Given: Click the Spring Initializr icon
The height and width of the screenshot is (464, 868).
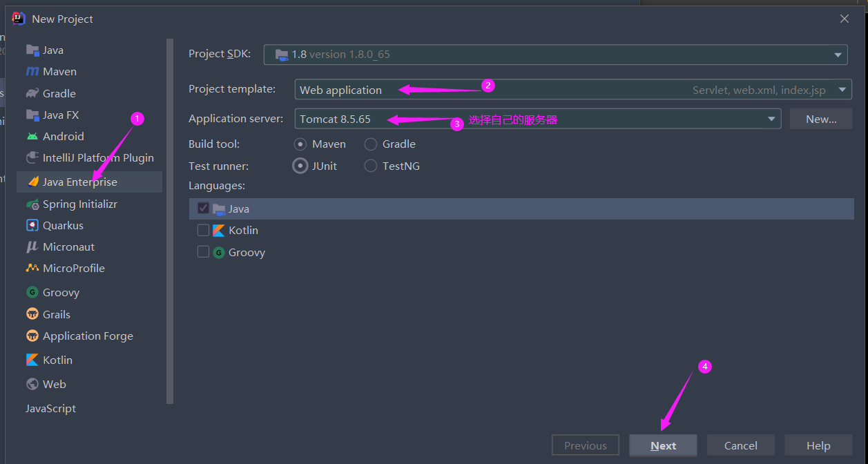Looking at the screenshot, I should click(x=32, y=204).
